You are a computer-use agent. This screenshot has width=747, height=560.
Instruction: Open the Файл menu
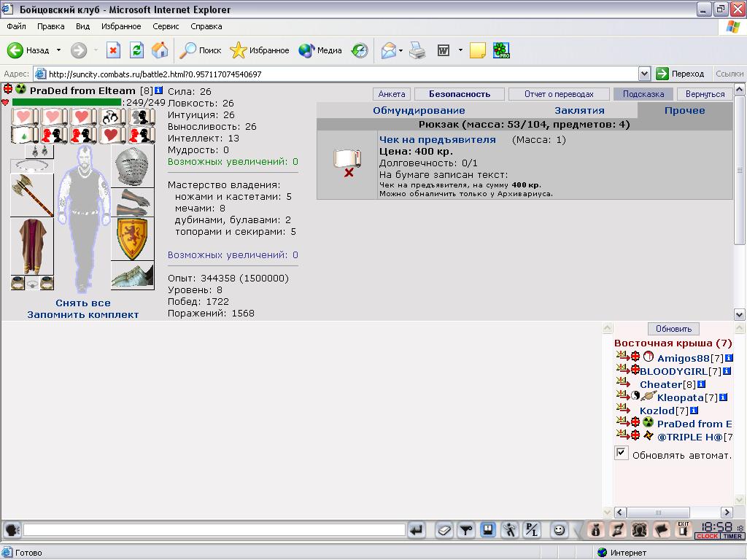pos(16,26)
